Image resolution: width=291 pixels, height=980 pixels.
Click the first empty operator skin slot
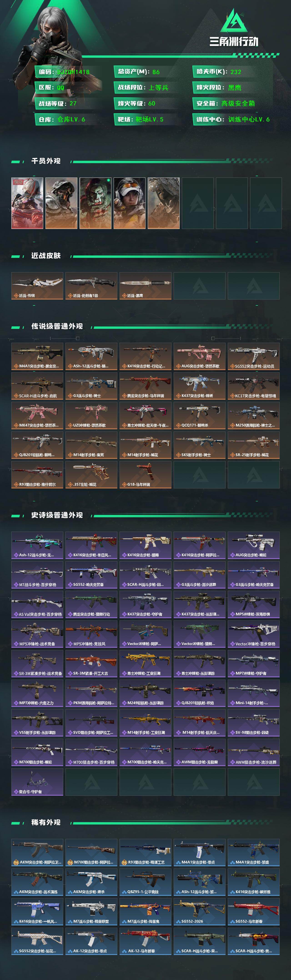(198, 203)
